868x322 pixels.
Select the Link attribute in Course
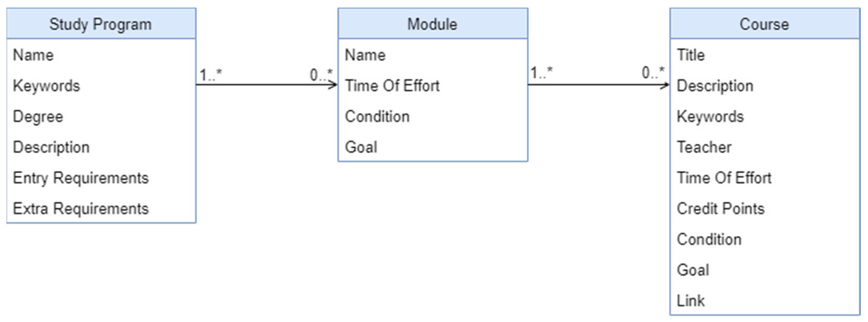691,300
